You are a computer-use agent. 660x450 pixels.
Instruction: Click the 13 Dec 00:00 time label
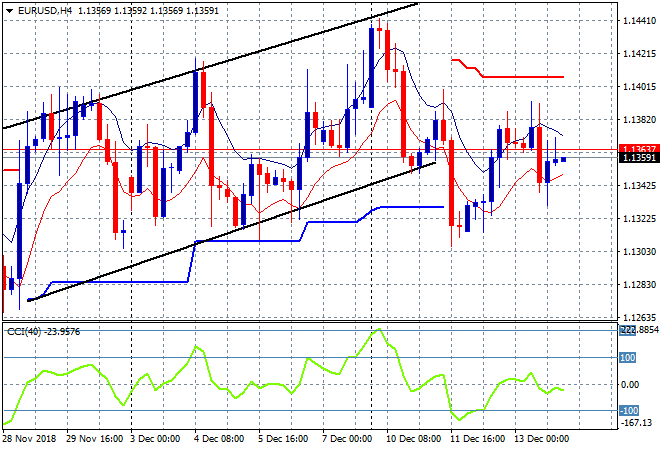click(541, 439)
